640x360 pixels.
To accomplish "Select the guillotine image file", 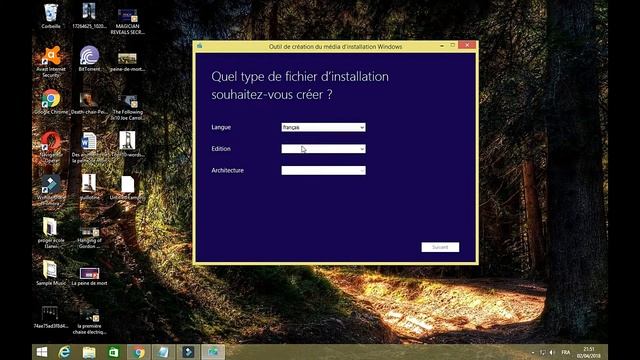I will (89, 187).
